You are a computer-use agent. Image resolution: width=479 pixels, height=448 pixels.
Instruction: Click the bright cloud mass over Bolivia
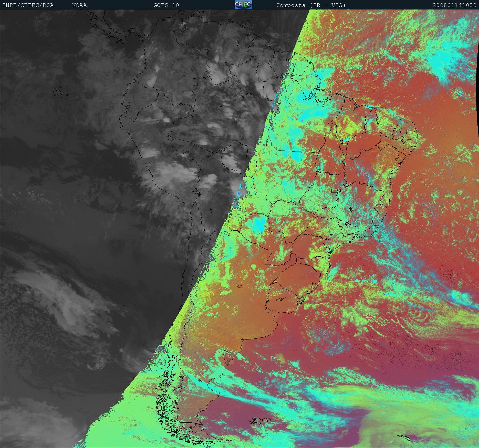pos(174,174)
